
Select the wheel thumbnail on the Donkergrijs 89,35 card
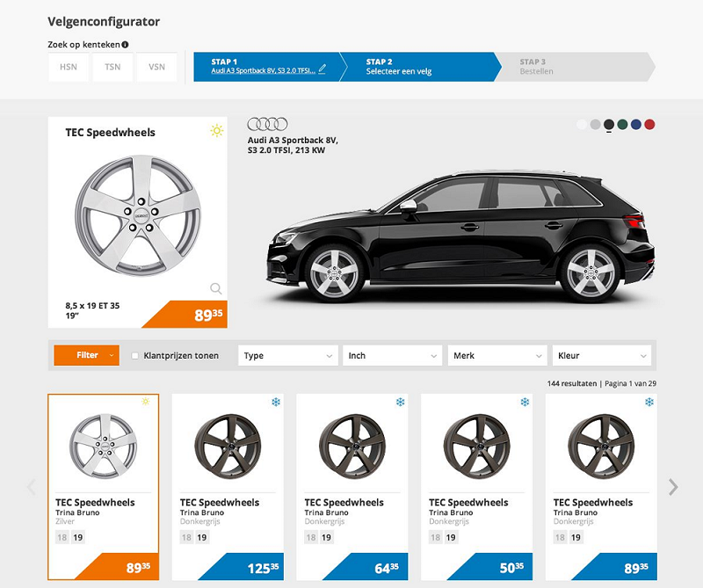pos(601,446)
